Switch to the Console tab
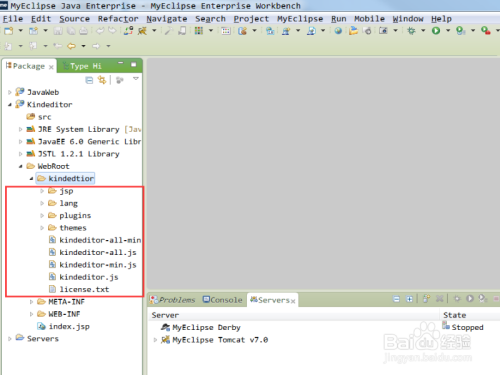 point(222,300)
